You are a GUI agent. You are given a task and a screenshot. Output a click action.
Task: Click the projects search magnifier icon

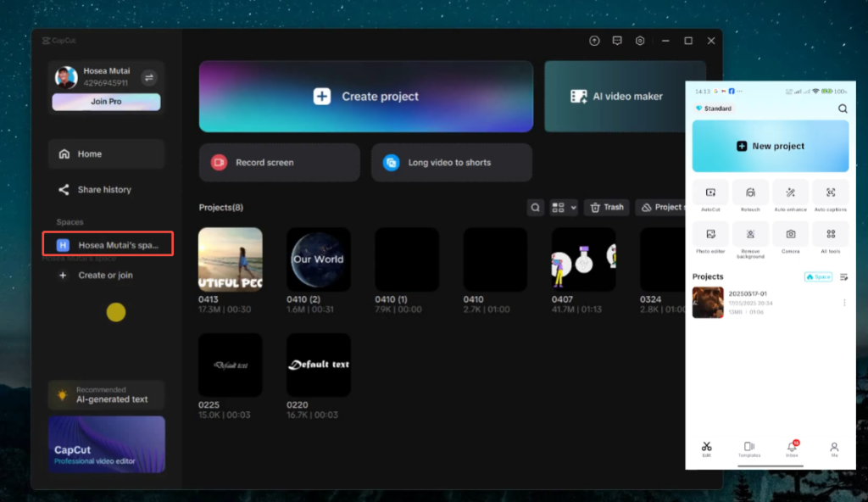pos(536,208)
